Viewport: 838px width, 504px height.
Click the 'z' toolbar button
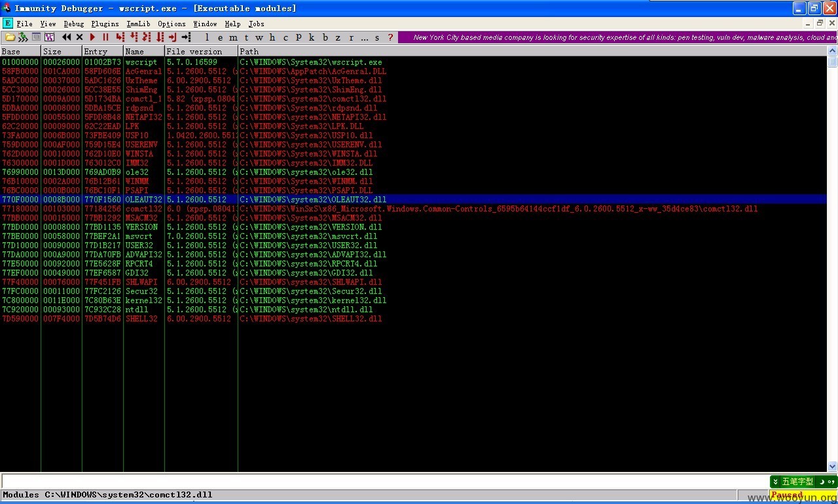pos(338,37)
